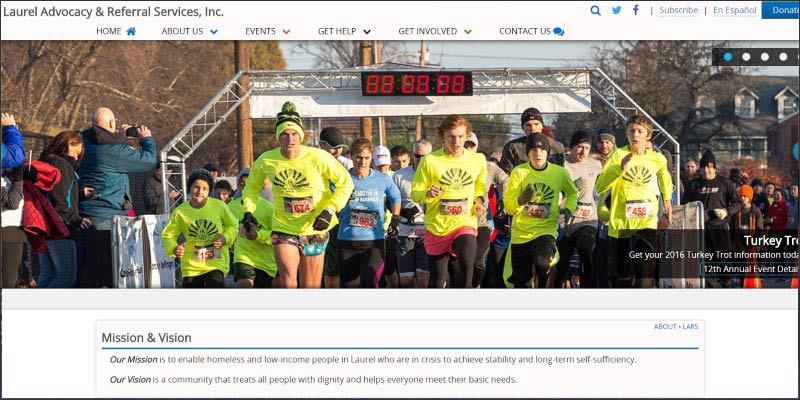Expand the Get Involved dropdown chevron

(468, 32)
